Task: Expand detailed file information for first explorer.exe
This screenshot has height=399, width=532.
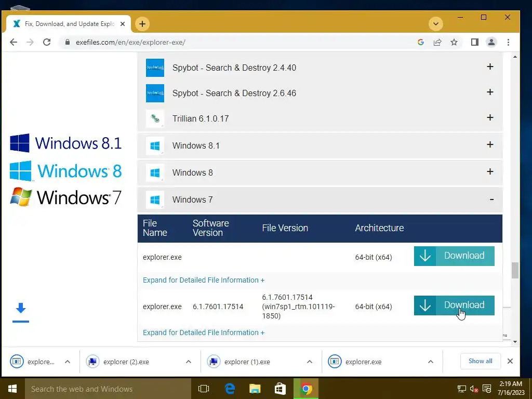Action: point(204,280)
